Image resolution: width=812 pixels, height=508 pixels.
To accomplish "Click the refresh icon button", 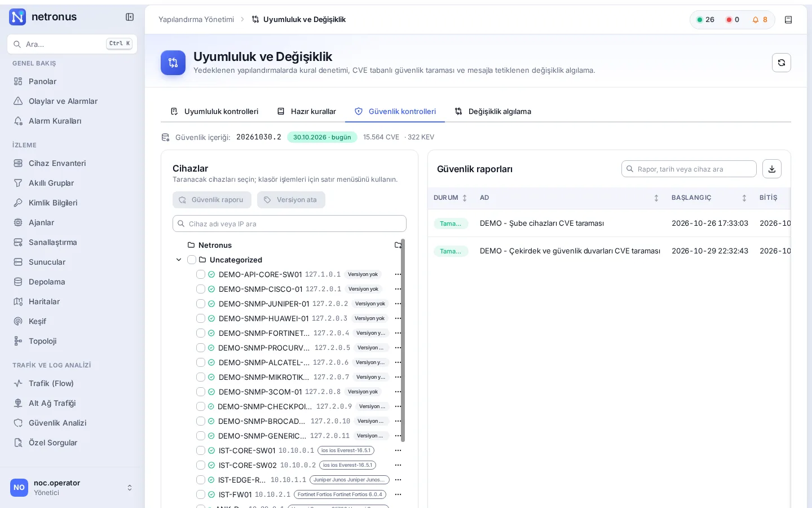I will [x=781, y=63].
